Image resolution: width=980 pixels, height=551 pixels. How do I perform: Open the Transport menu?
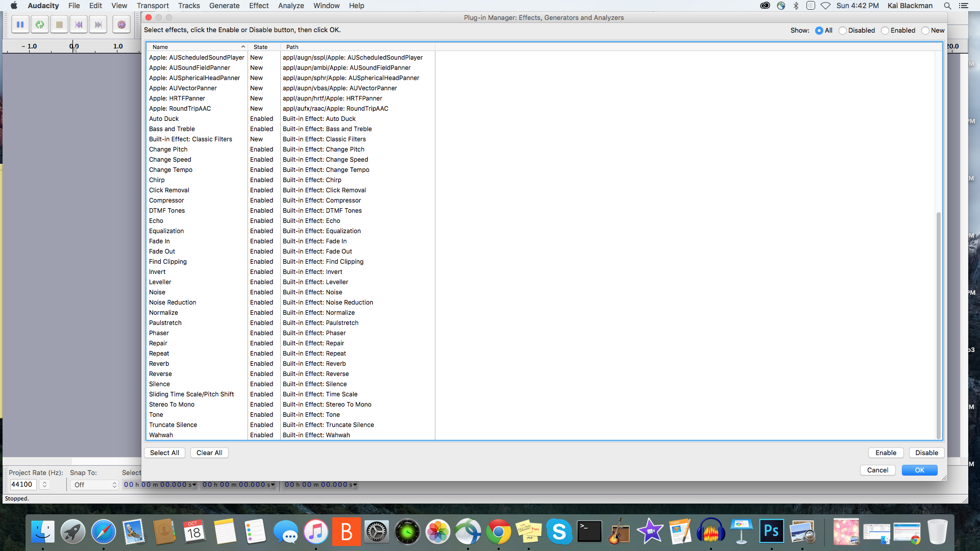pos(153,6)
